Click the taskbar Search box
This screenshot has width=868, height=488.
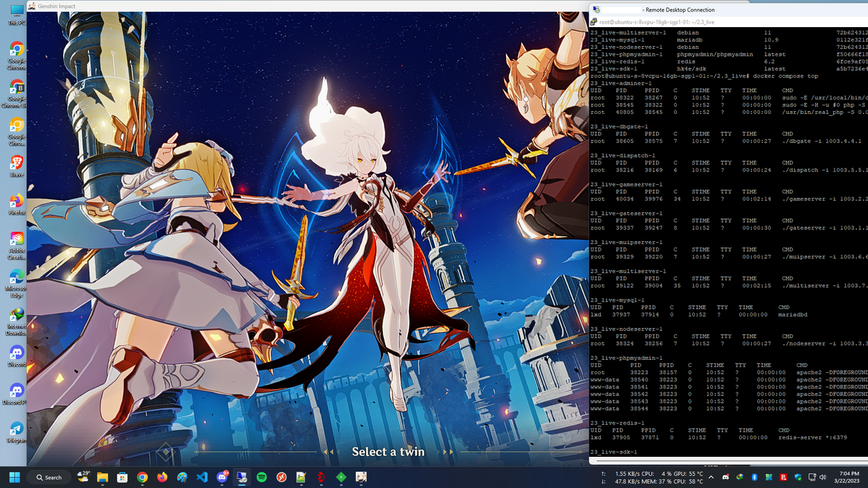[50, 477]
